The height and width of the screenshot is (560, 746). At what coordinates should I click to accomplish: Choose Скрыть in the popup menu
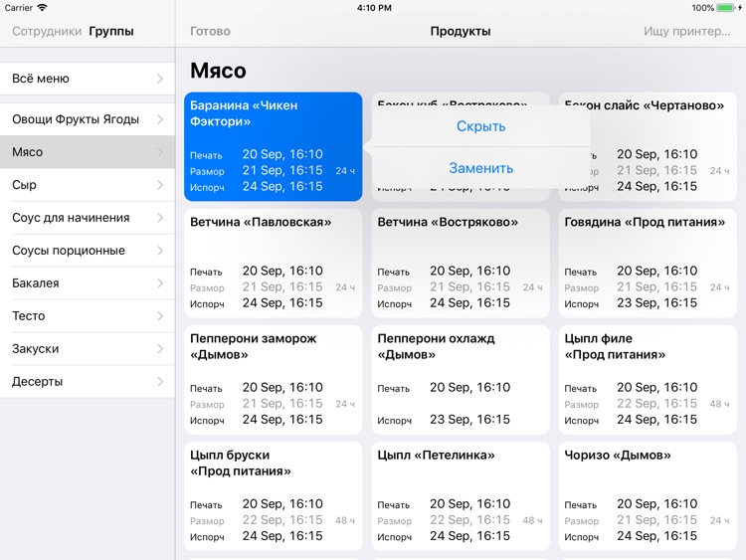click(x=480, y=126)
